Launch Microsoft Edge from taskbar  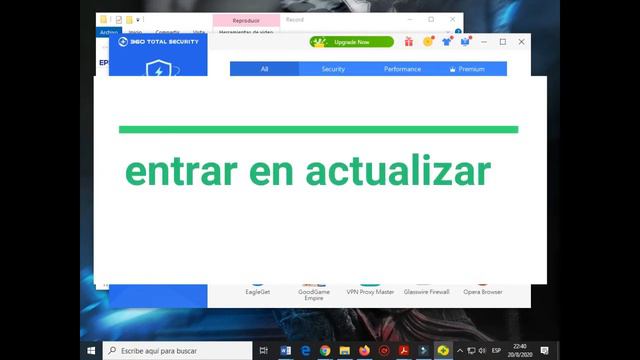click(x=305, y=351)
